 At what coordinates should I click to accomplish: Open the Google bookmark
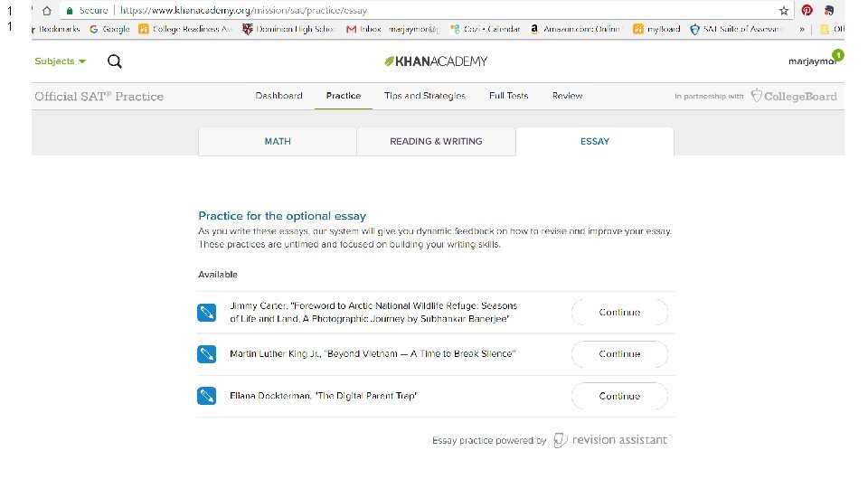tap(109, 29)
